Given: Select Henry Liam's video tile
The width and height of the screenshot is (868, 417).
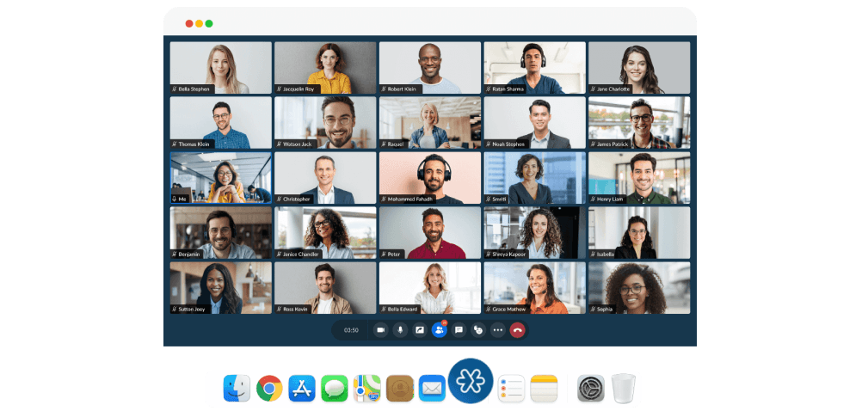Looking at the screenshot, I should (x=639, y=177).
